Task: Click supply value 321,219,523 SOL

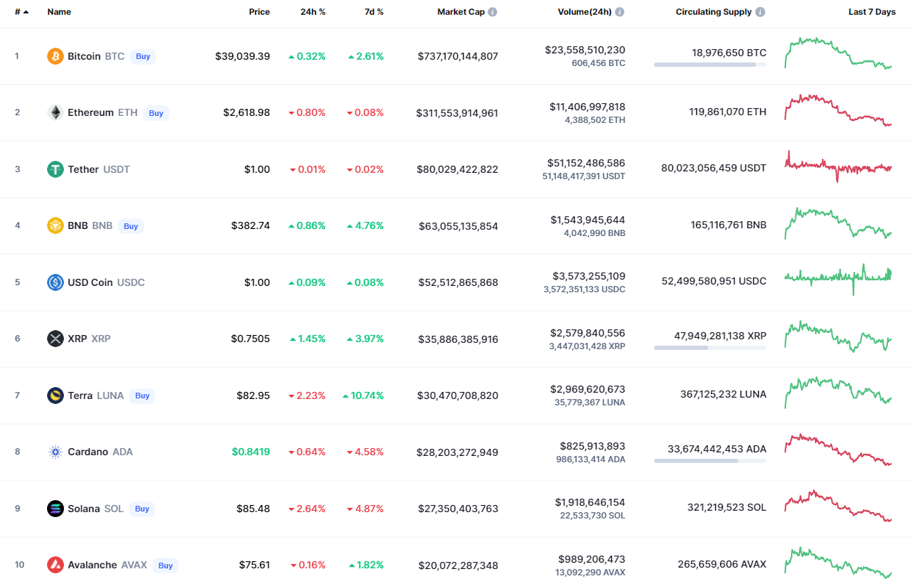Action: pyautogui.click(x=727, y=507)
